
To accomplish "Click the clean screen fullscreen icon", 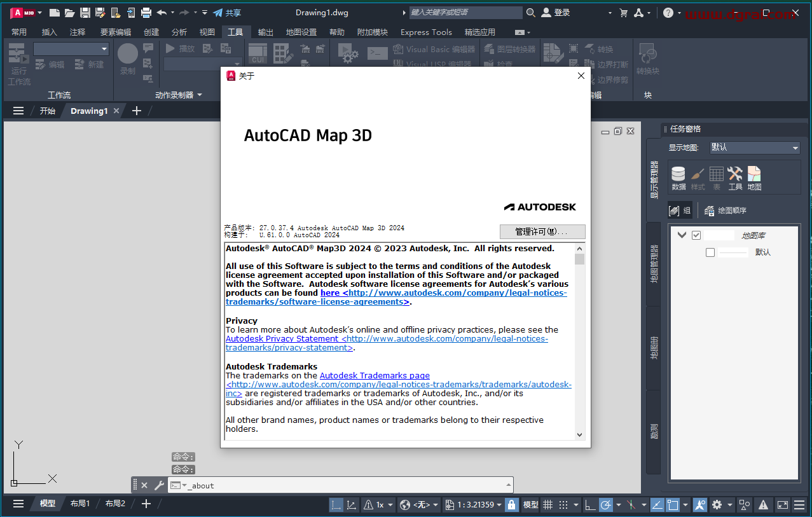I will pyautogui.click(x=783, y=505).
